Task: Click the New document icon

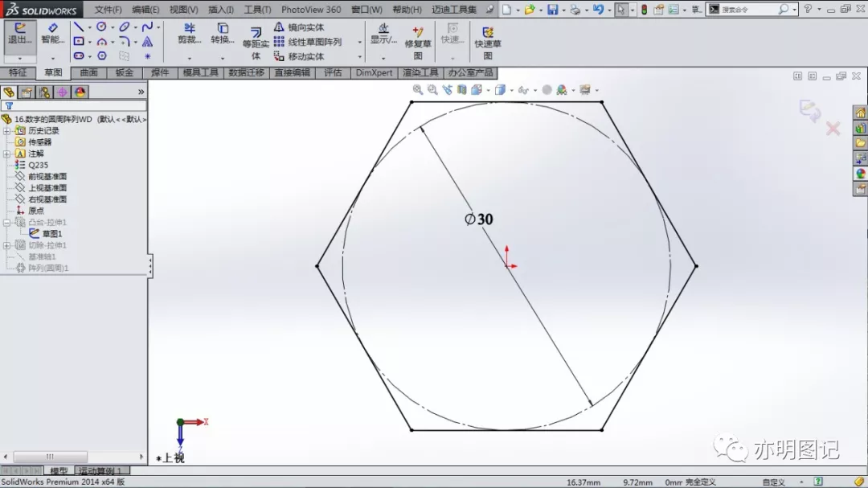Action: (x=506, y=10)
